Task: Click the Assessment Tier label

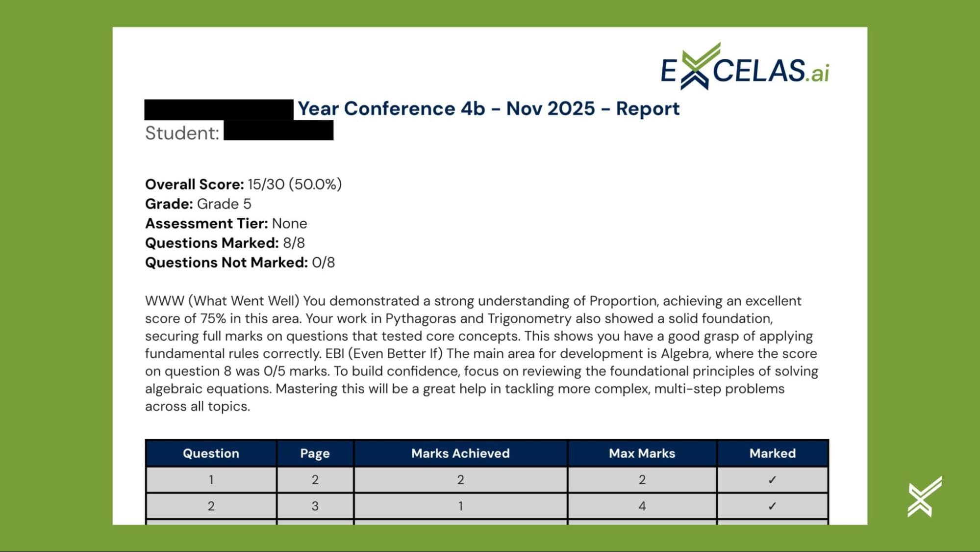Action: tap(206, 224)
